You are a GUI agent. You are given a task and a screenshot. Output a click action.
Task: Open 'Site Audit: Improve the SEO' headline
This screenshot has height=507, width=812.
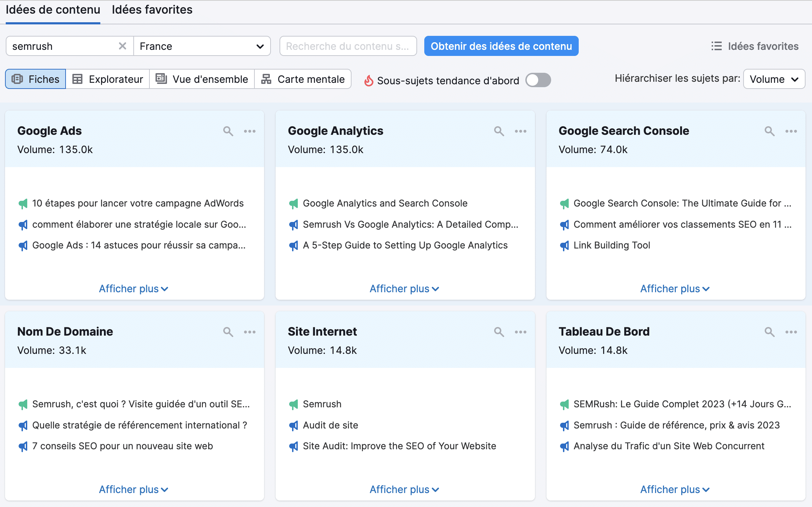click(x=400, y=446)
